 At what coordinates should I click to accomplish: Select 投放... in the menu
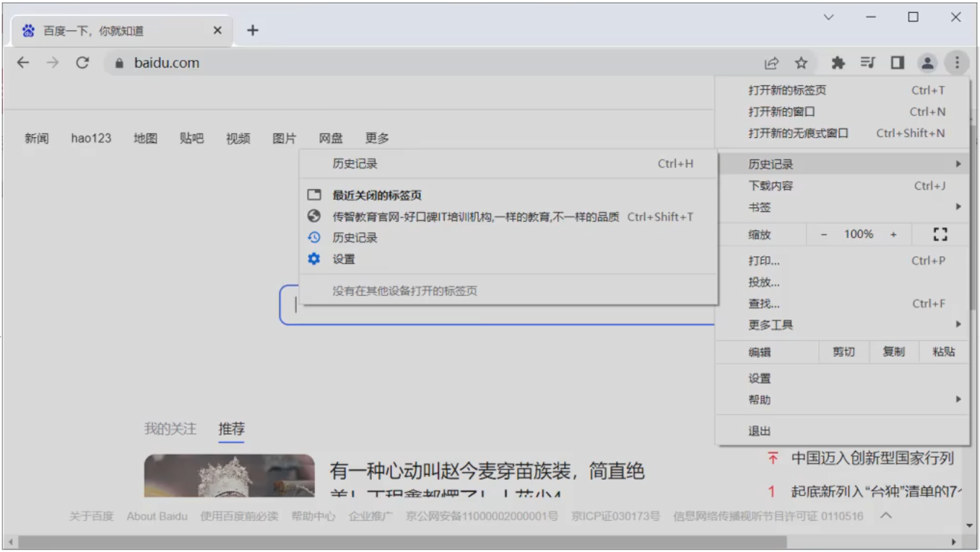point(842,282)
